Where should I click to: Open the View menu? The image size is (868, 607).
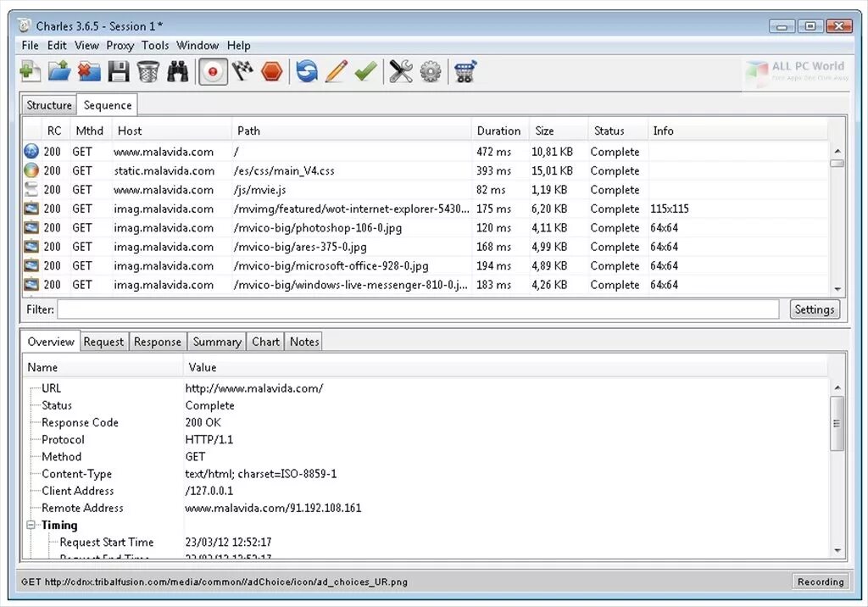pyautogui.click(x=87, y=46)
